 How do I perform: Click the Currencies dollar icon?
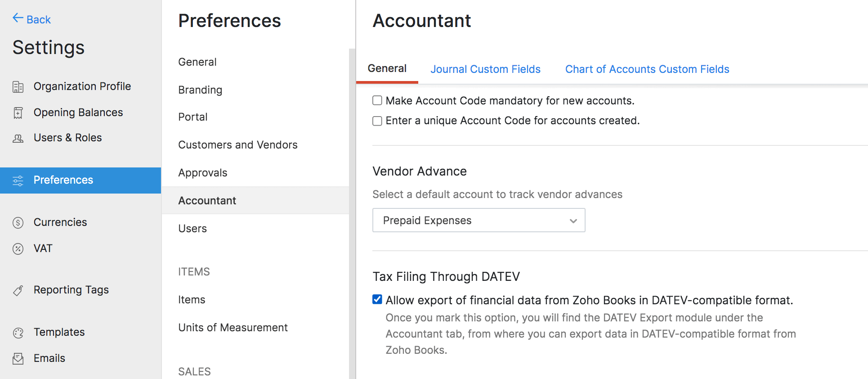tap(18, 223)
